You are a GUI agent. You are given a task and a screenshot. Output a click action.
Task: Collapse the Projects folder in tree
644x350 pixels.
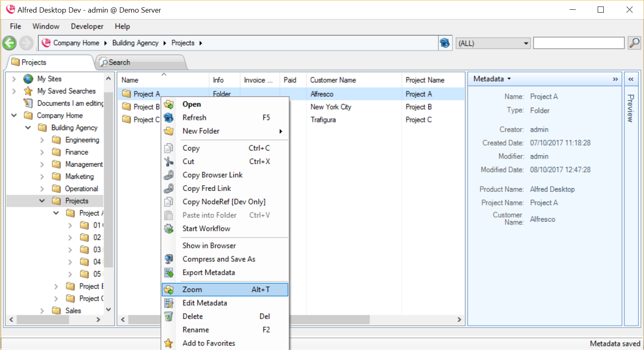coord(42,201)
